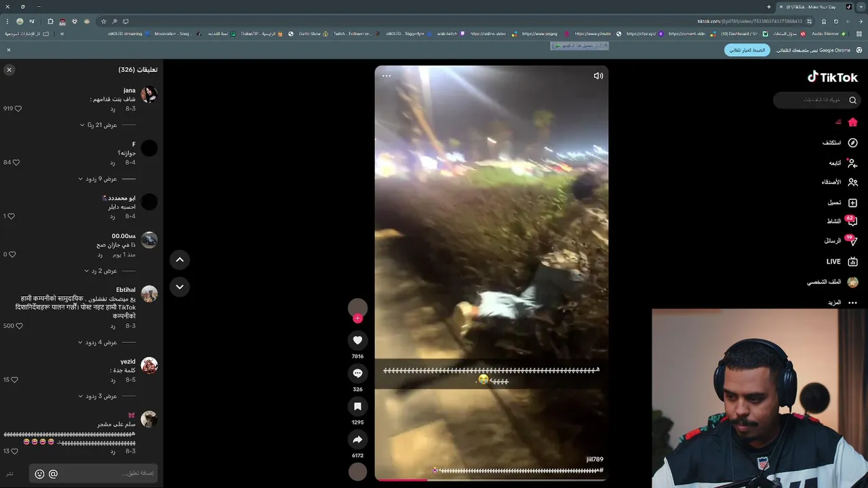Reply to jana's comment
Image resolution: width=868 pixels, height=488 pixels.
pos(113,108)
